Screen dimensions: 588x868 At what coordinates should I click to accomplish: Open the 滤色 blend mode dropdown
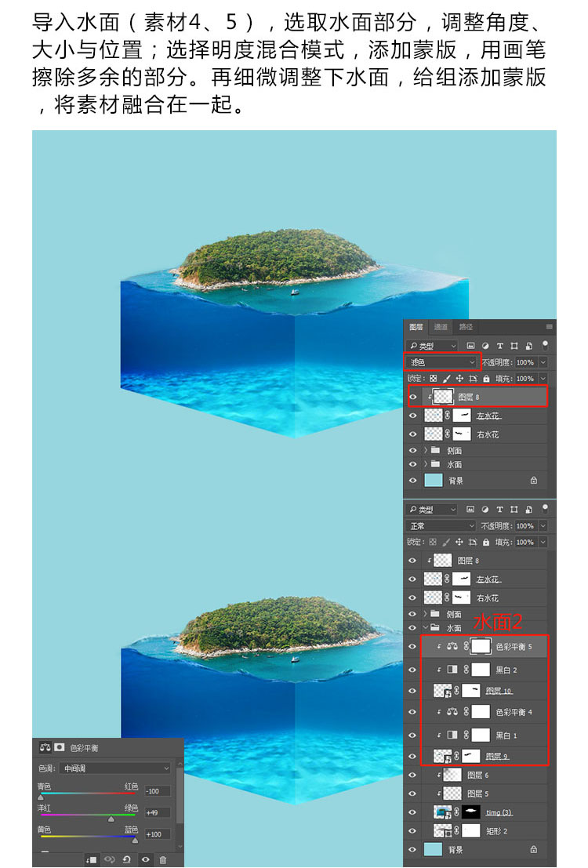pos(442,362)
